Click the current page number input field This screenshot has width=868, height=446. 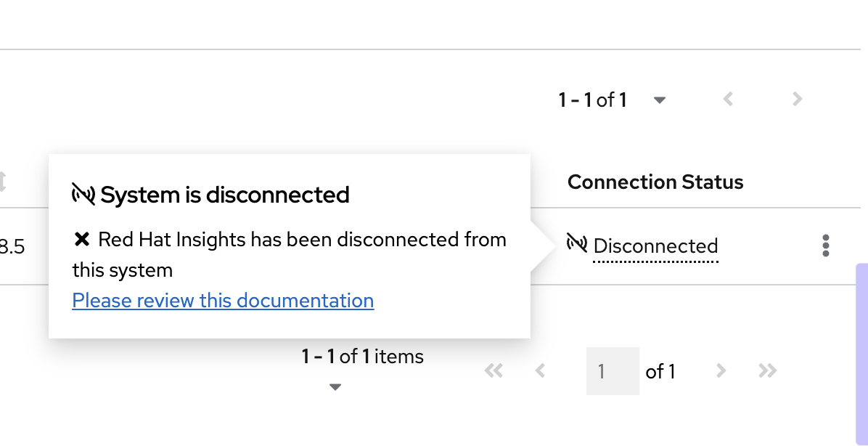point(612,371)
